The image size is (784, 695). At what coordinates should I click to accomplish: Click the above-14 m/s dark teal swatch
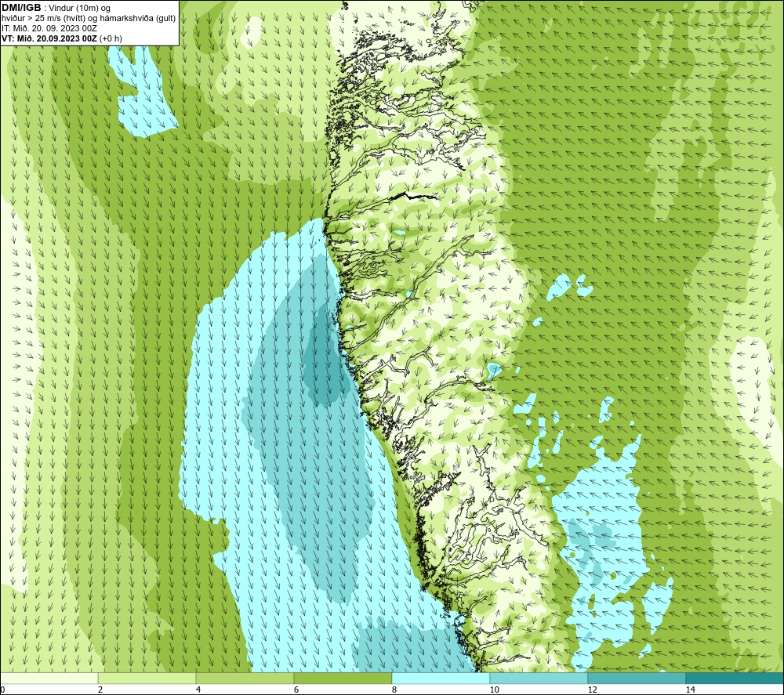pos(735,678)
